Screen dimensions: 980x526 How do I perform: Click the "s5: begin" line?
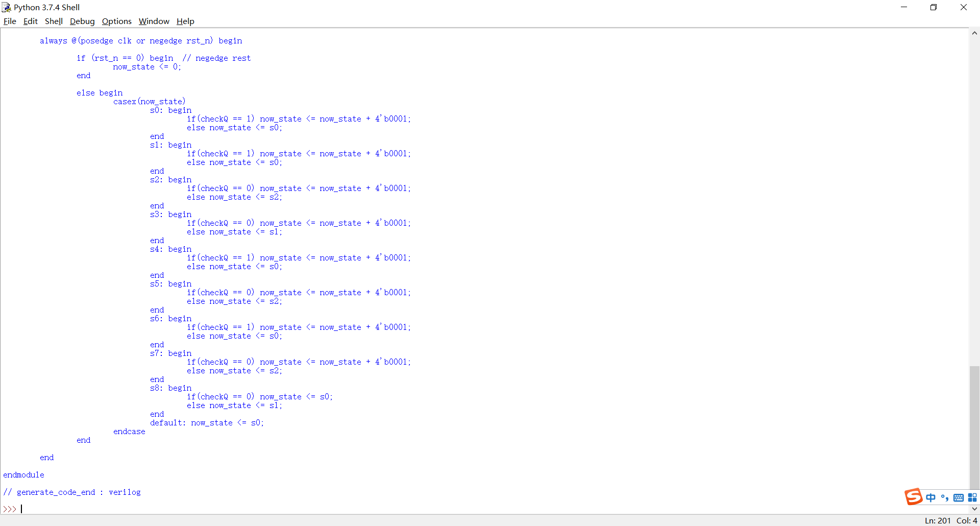(170, 284)
